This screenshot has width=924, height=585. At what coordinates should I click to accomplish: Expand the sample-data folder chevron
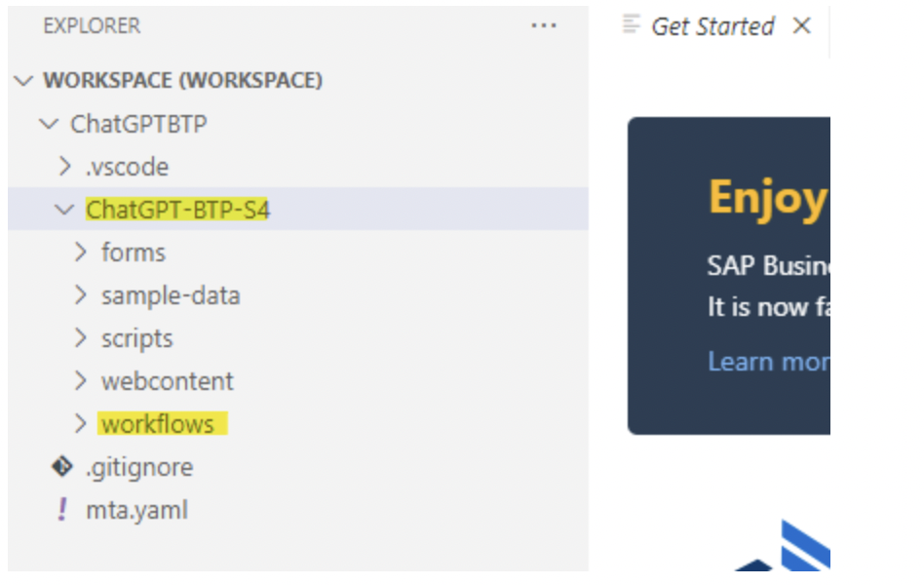(81, 295)
